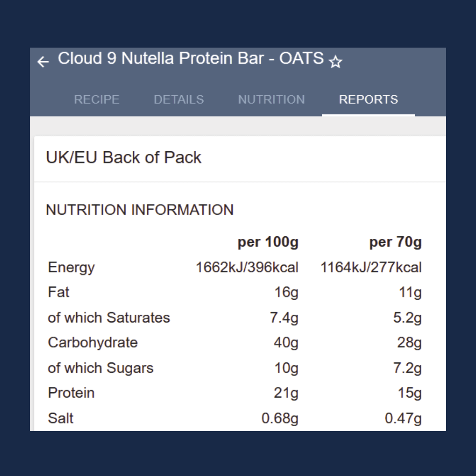476x476 pixels.
Task: Click the Salt row label
Action: coord(61,418)
